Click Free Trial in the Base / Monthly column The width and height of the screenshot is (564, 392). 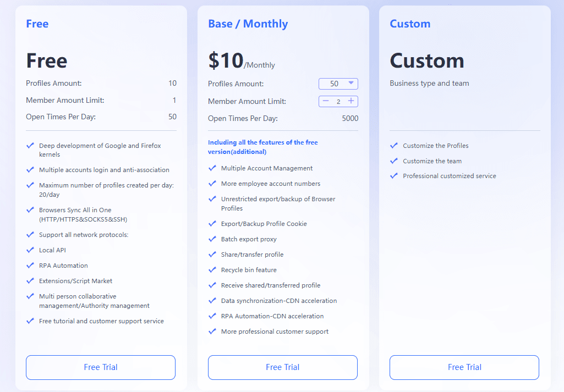tap(282, 367)
